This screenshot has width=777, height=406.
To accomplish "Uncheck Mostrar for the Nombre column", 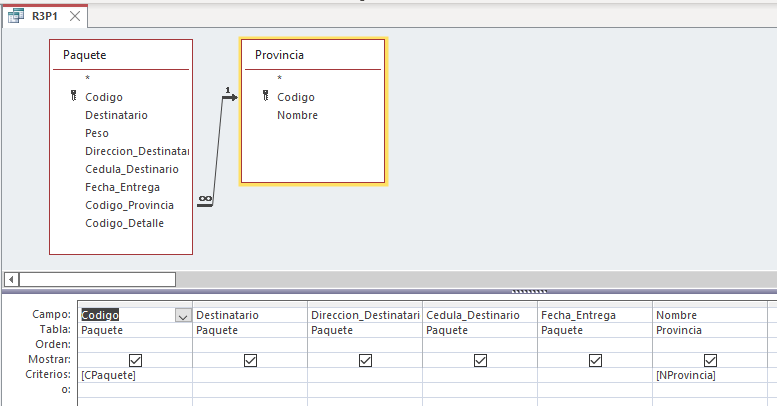I will [710, 360].
